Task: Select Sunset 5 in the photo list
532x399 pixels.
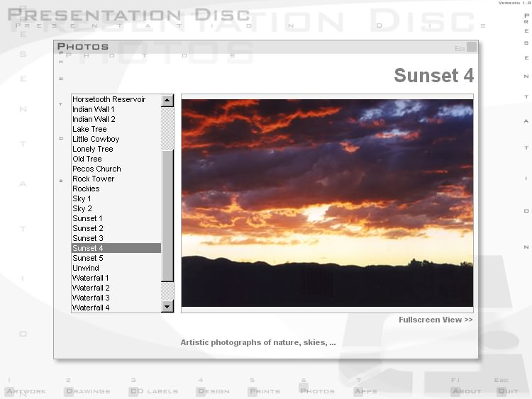Action: 116,258
